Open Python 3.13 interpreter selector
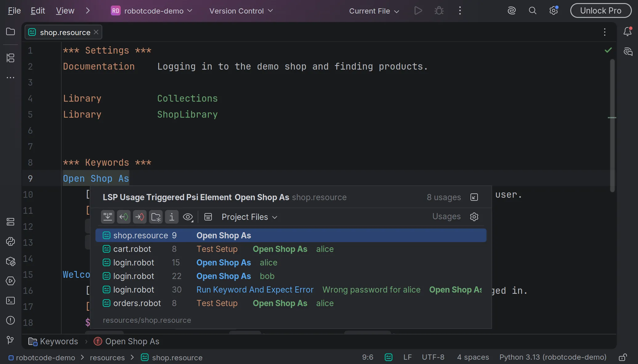 pos(553,357)
